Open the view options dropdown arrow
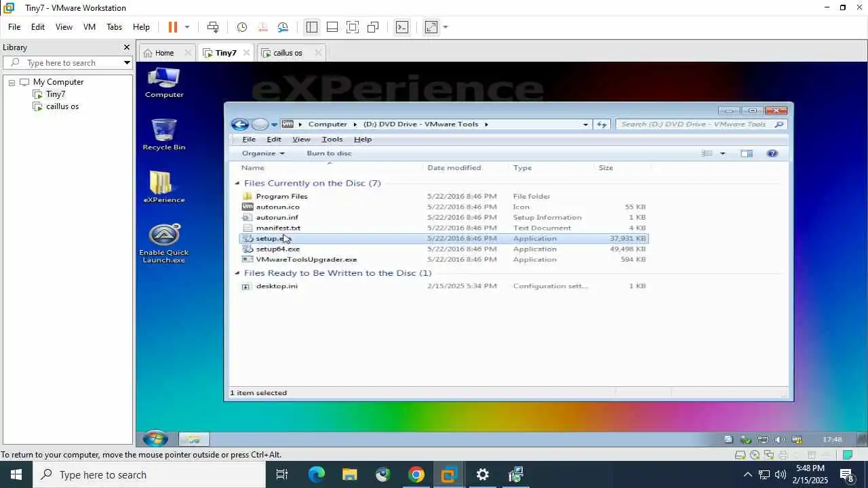 click(x=722, y=154)
